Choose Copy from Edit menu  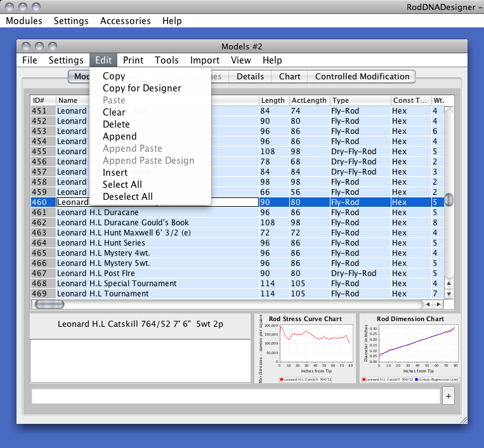[x=150, y=76]
